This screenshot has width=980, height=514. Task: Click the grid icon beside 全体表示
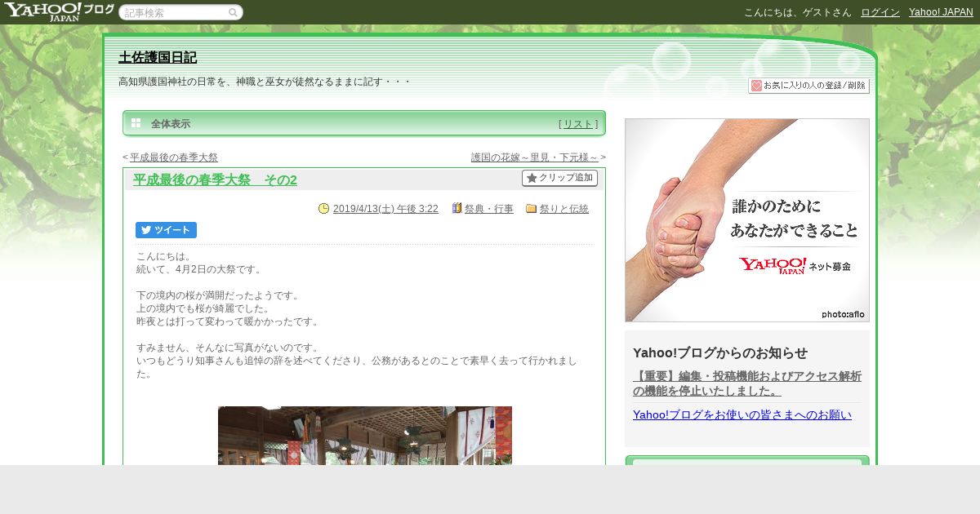(x=136, y=123)
